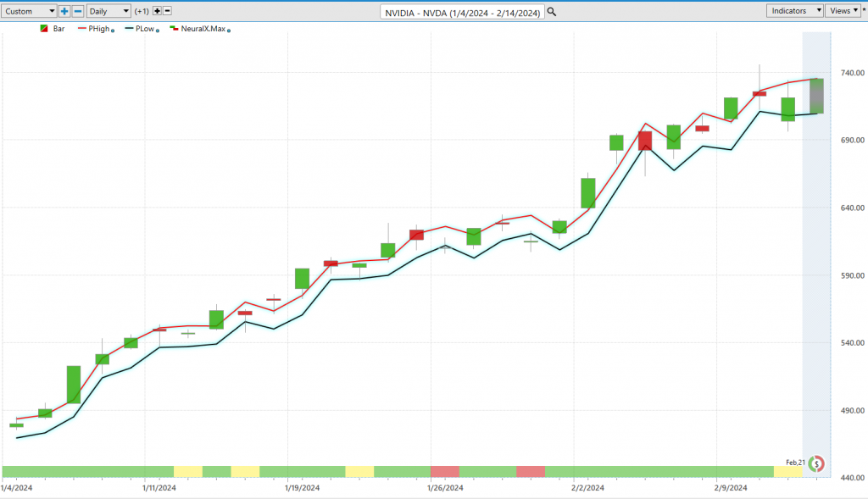The image size is (868, 499).
Task: Click the 740.00 price axis label
Action: [x=852, y=73]
